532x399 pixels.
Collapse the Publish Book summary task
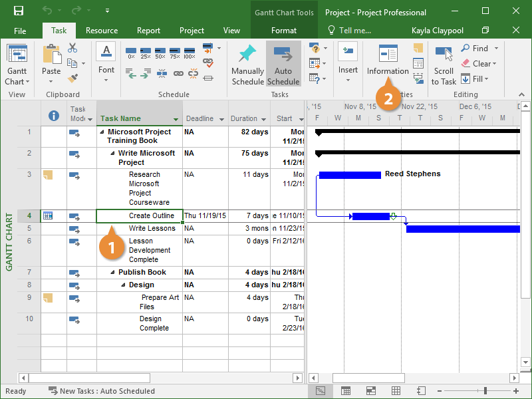113,273
